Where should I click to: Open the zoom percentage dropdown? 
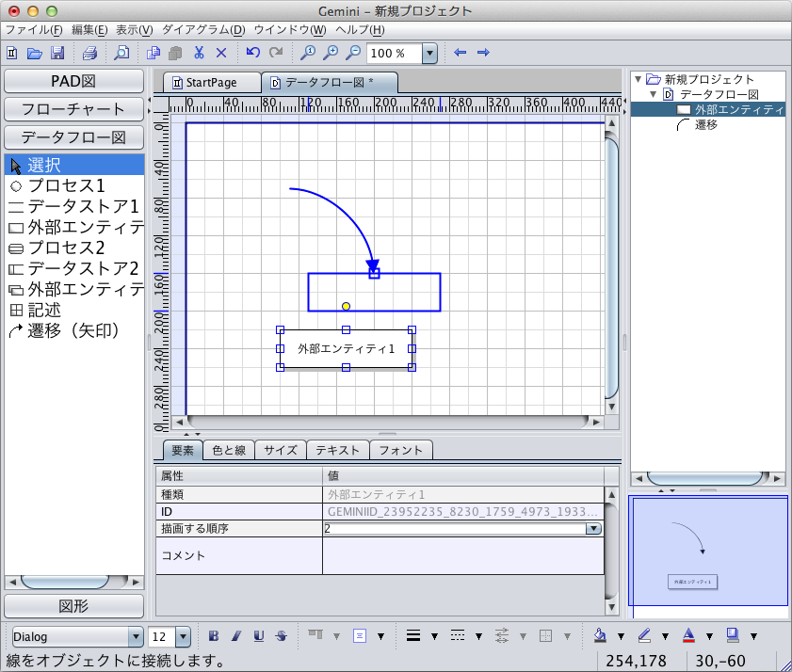tap(429, 53)
